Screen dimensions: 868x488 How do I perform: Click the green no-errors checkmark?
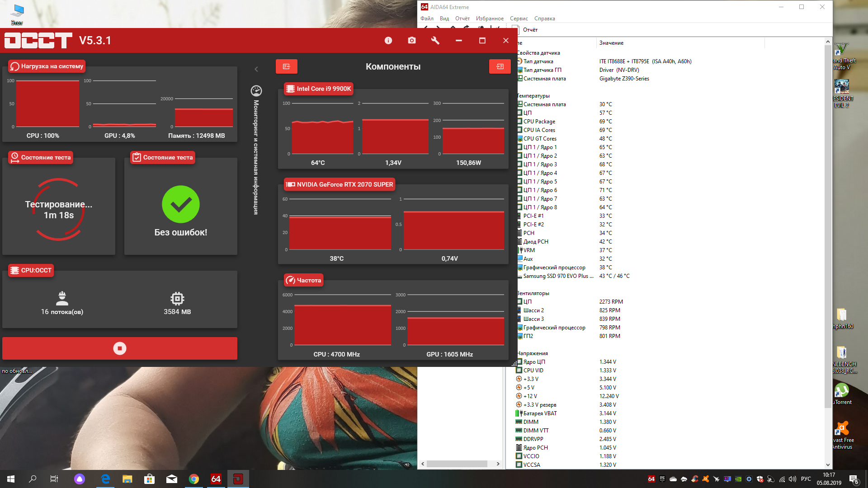pyautogui.click(x=180, y=204)
